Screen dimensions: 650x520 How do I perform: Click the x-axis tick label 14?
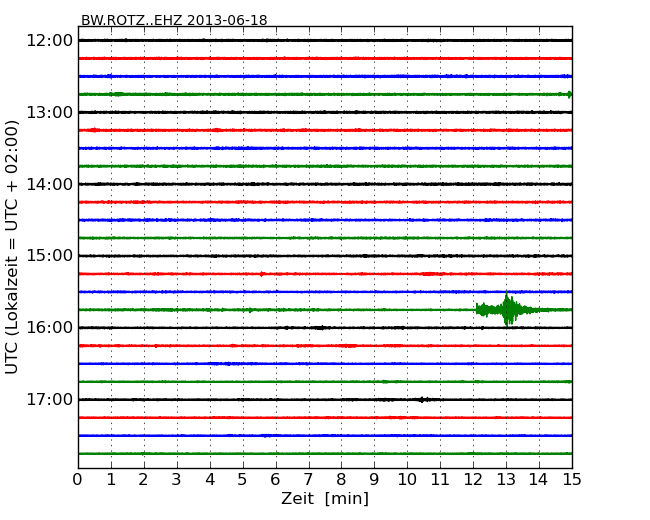pos(539,480)
